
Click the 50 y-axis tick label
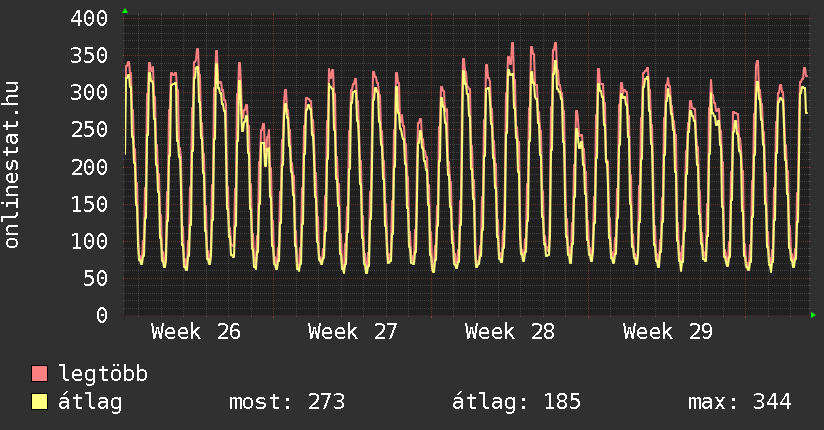[95, 279]
